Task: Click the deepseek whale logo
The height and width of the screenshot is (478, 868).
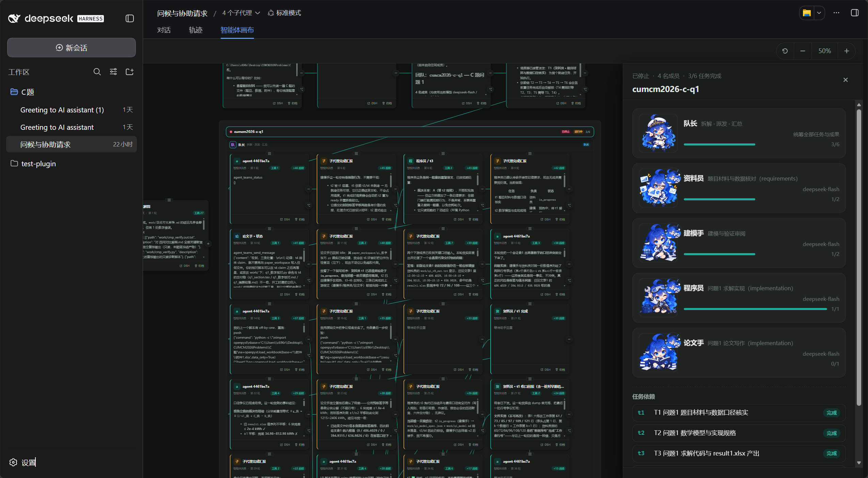Action: (14, 18)
